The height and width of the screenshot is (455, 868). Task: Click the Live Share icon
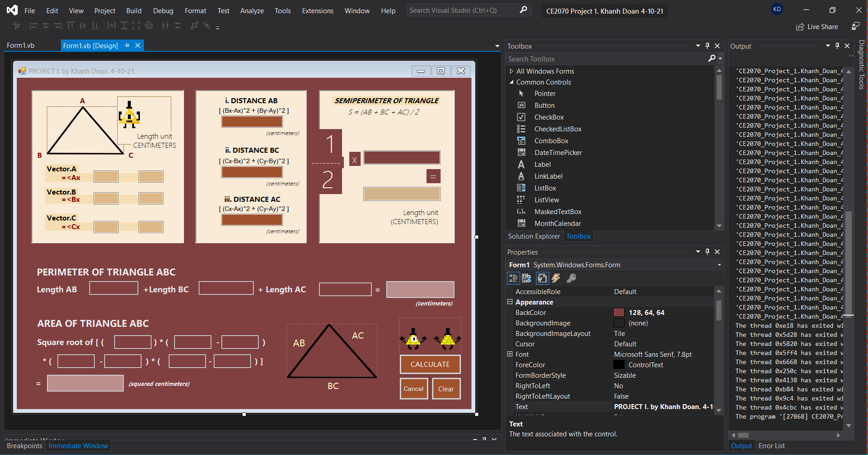[800, 27]
